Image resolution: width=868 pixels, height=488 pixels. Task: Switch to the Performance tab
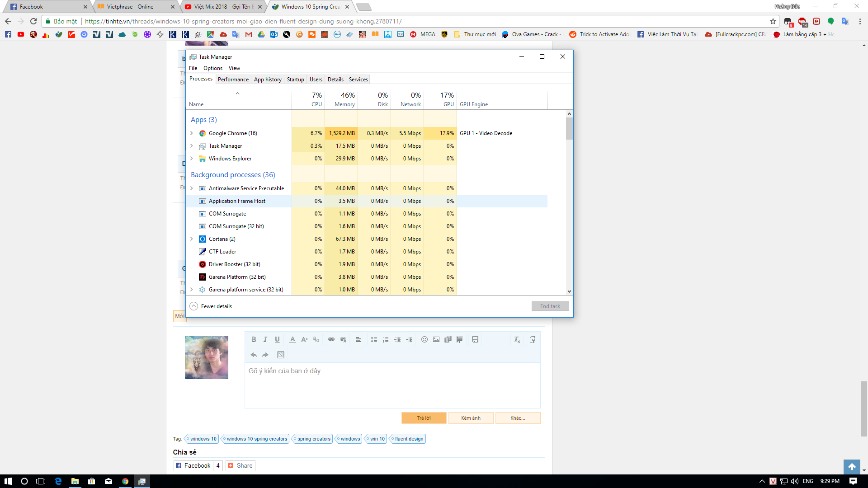click(233, 80)
